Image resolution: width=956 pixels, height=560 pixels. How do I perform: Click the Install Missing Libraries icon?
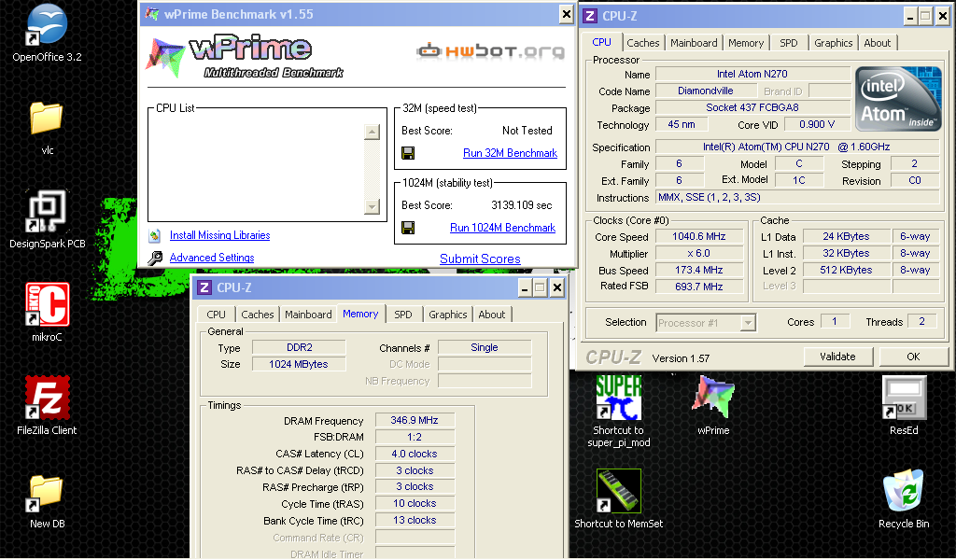click(x=155, y=235)
